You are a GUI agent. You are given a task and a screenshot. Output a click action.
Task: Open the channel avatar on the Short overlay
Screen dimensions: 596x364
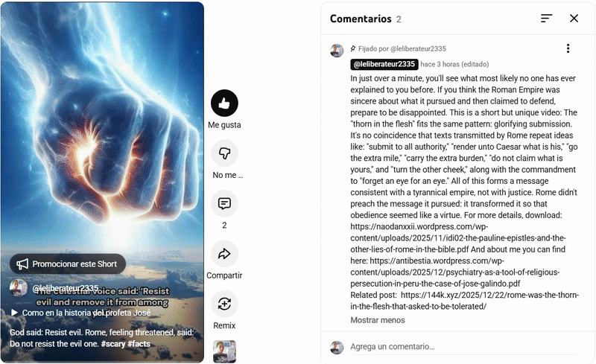[x=18, y=288]
